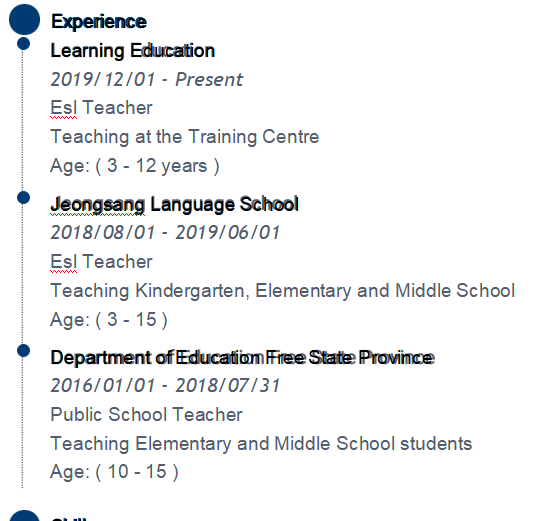Click the Experience heading text
557x521 pixels.
pos(99,22)
